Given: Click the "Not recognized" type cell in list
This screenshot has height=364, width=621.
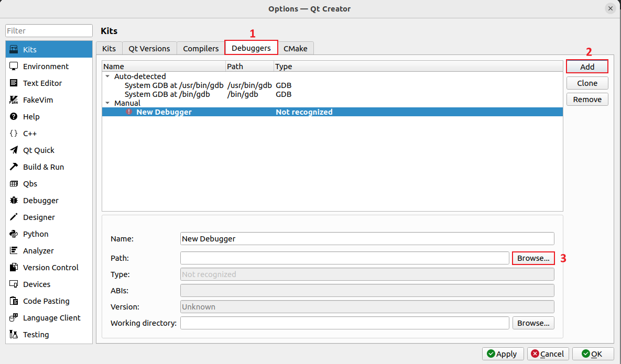Looking at the screenshot, I should pyautogui.click(x=304, y=112).
